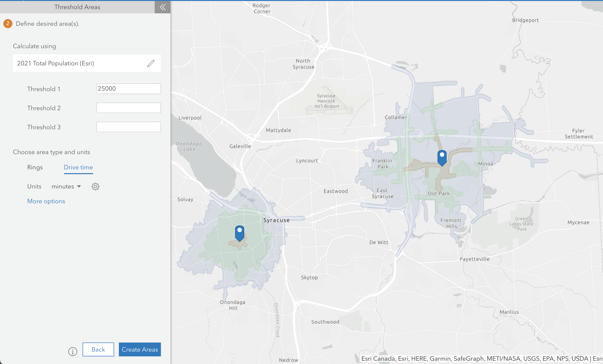This screenshot has width=603, height=364.
Task: Click the Green Lakes State Park label
Action: pos(522,224)
